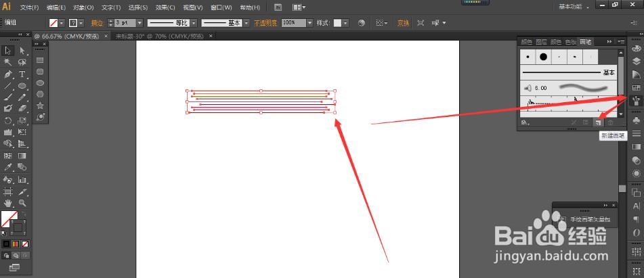This screenshot has height=278, width=644.
Task: Open Brushes panel flyout menu
Action: click(x=621, y=41)
